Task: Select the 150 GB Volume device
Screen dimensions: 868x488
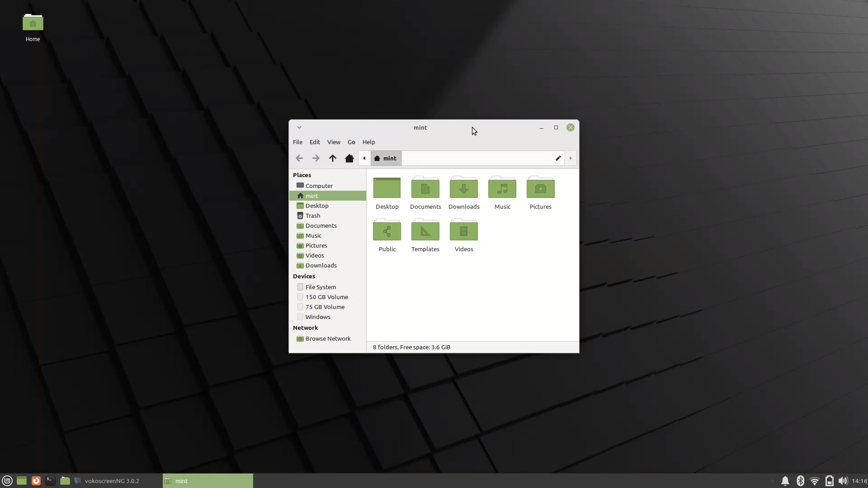Action: pos(326,297)
